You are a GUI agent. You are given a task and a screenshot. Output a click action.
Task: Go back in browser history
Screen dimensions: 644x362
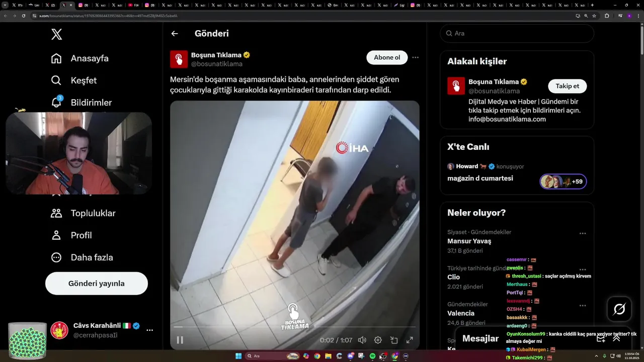tap(6, 16)
